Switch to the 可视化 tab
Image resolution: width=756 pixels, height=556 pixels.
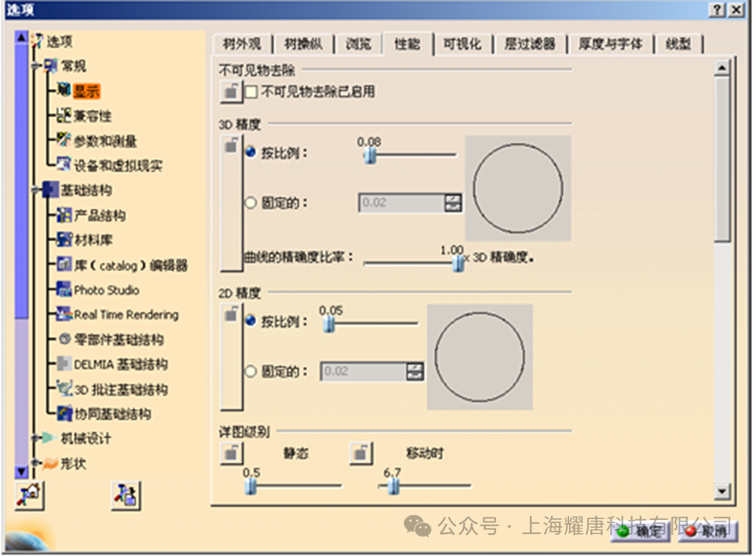tap(462, 44)
